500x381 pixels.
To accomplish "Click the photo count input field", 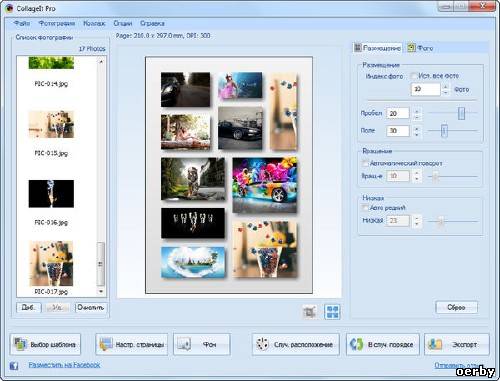I will pos(425,89).
